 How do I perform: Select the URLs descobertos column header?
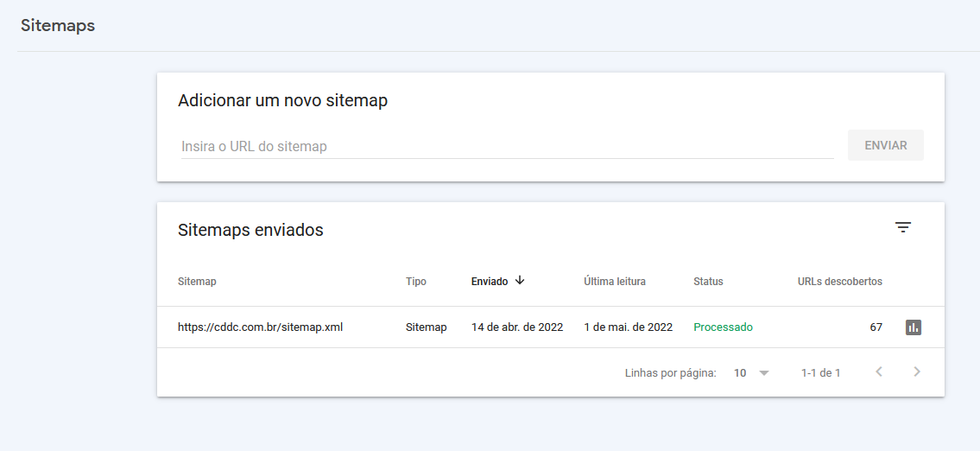click(x=839, y=282)
